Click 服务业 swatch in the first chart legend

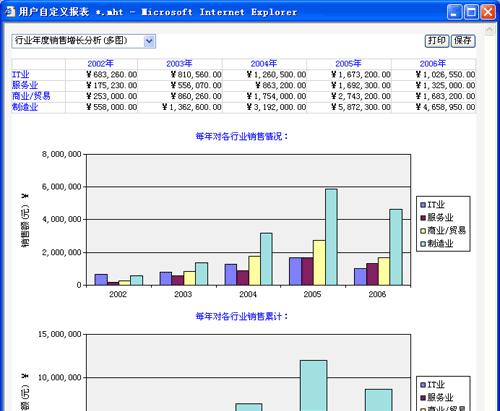(423, 218)
